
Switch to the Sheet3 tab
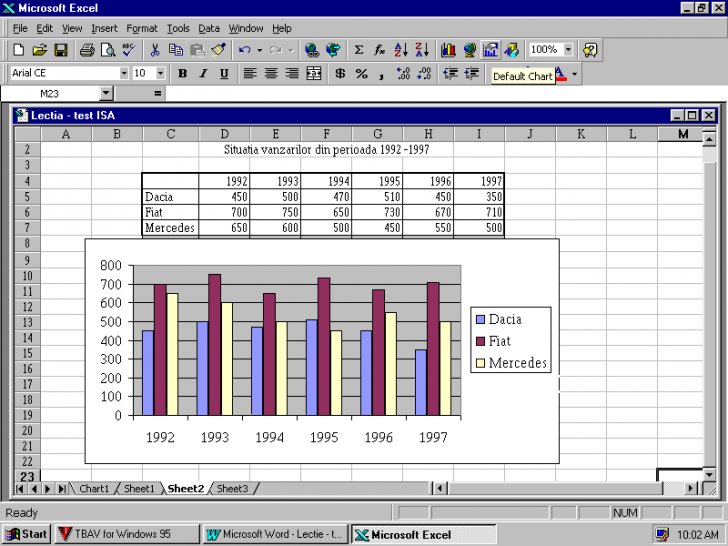(x=232, y=488)
